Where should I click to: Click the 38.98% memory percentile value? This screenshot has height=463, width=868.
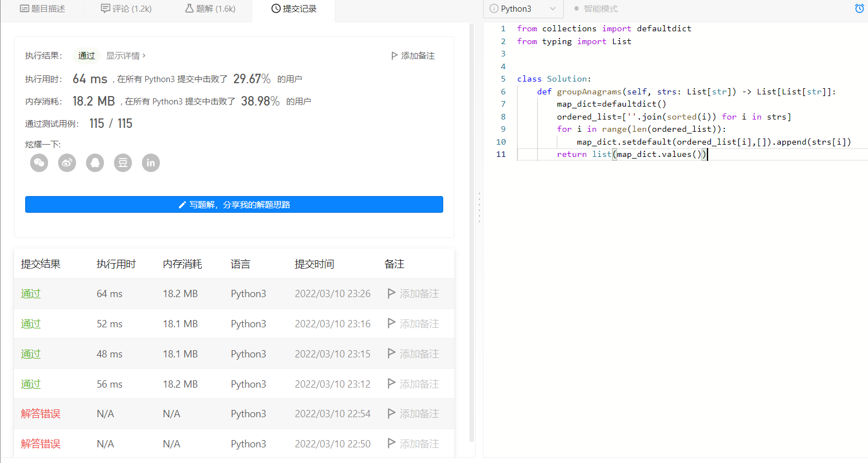[x=260, y=101]
